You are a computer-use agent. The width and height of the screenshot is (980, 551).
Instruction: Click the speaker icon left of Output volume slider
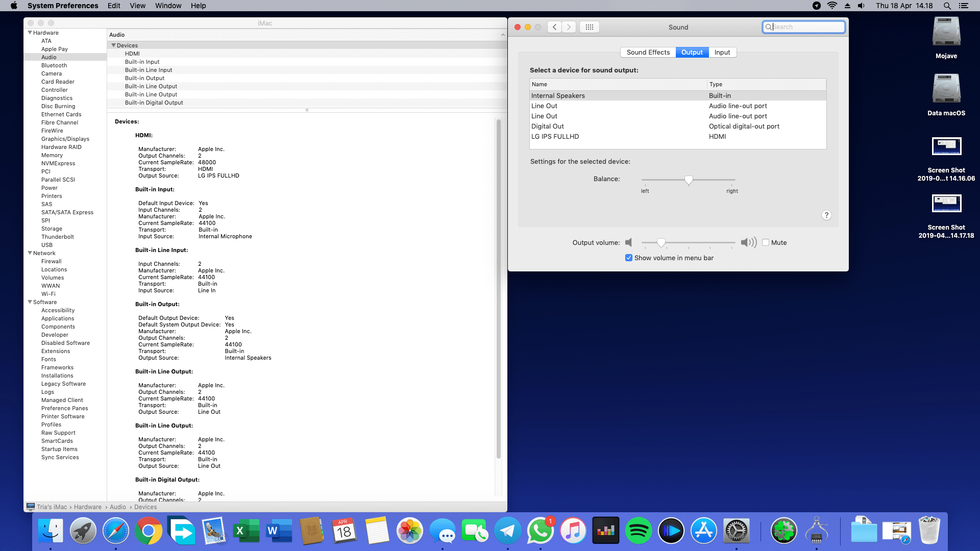click(628, 242)
